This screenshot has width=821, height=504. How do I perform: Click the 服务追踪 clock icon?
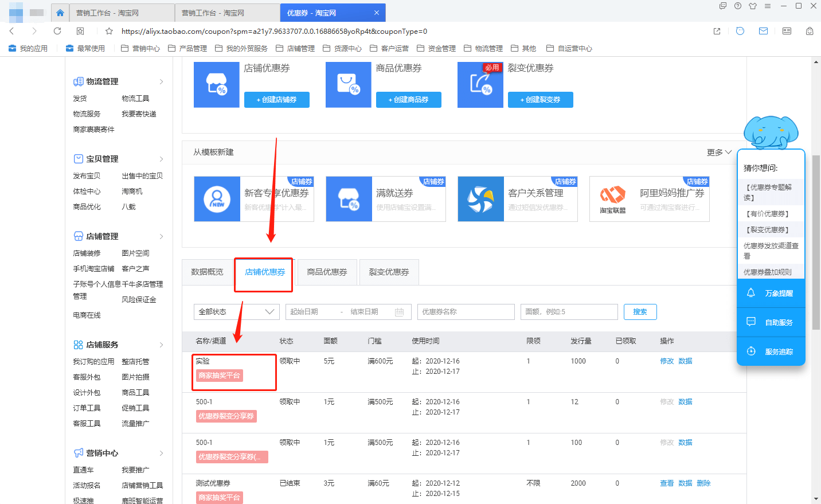[751, 351]
